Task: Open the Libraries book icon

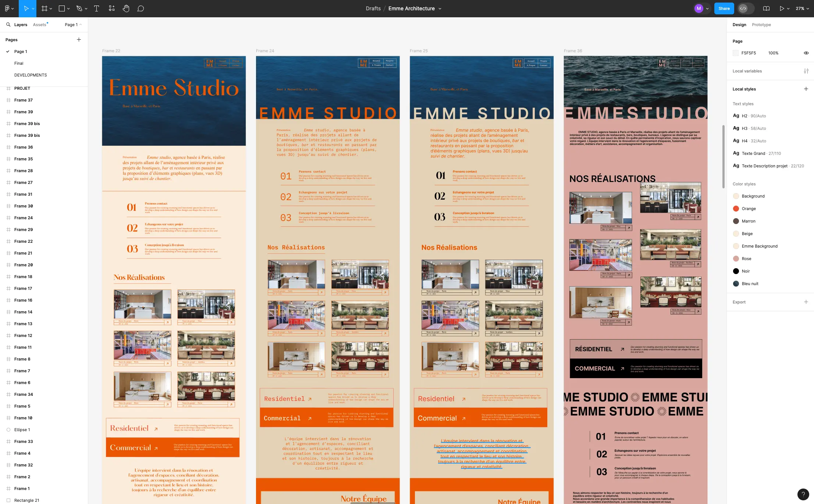Action: tap(766, 8)
